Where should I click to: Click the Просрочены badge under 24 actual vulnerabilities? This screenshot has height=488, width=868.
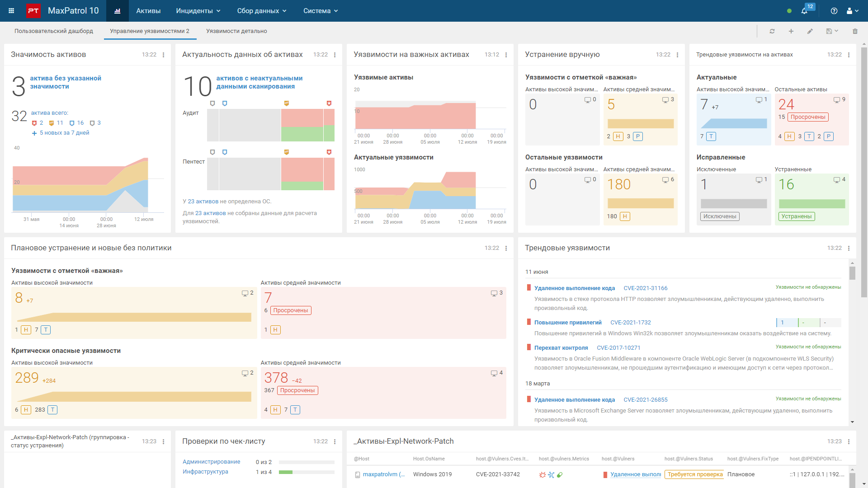[808, 117]
